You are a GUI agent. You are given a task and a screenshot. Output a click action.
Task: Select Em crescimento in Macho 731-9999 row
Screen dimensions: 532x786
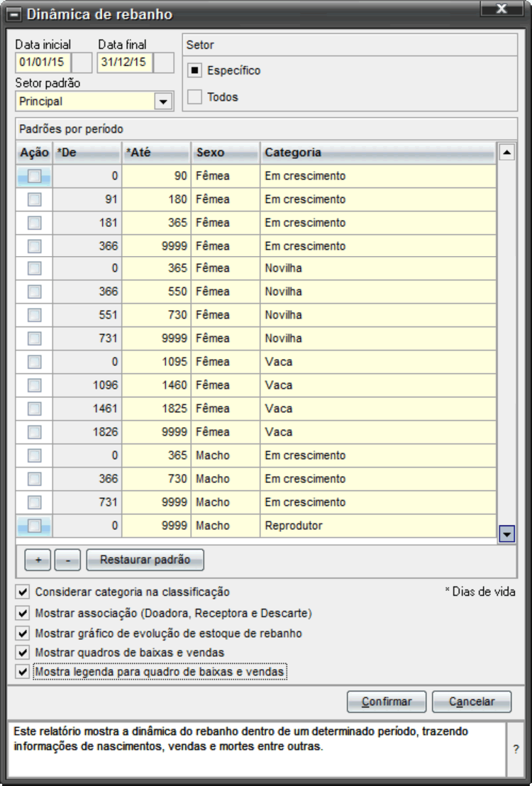[378, 502]
